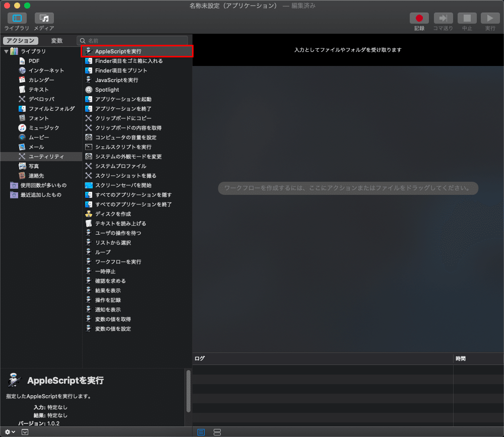Select the ループ action
The image size is (504, 437).
(x=137, y=252)
